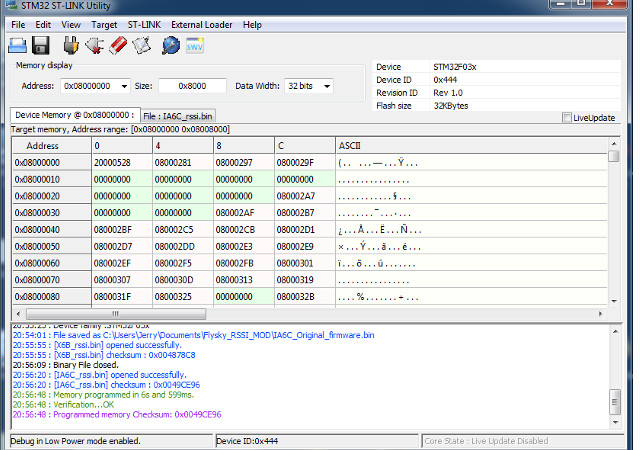Open the Help menu

point(252,25)
